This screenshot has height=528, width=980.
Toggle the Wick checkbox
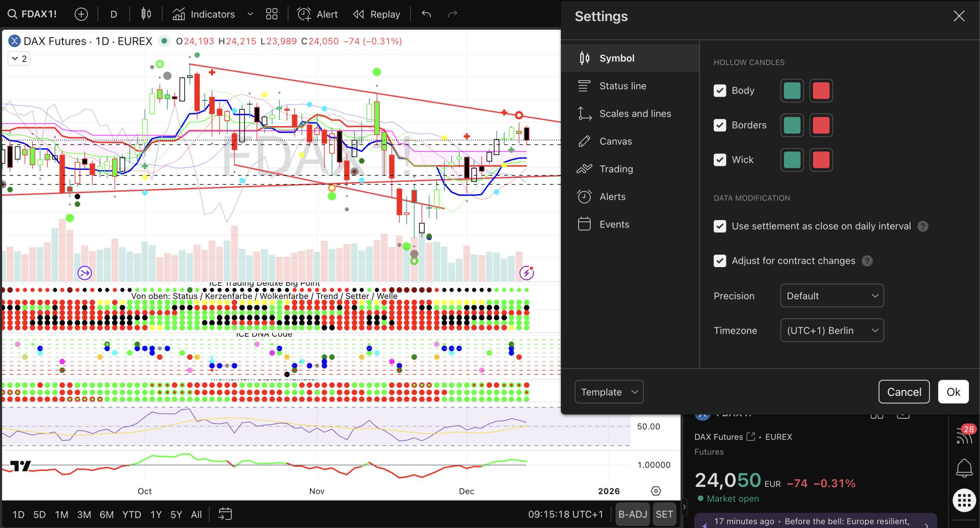pos(720,160)
